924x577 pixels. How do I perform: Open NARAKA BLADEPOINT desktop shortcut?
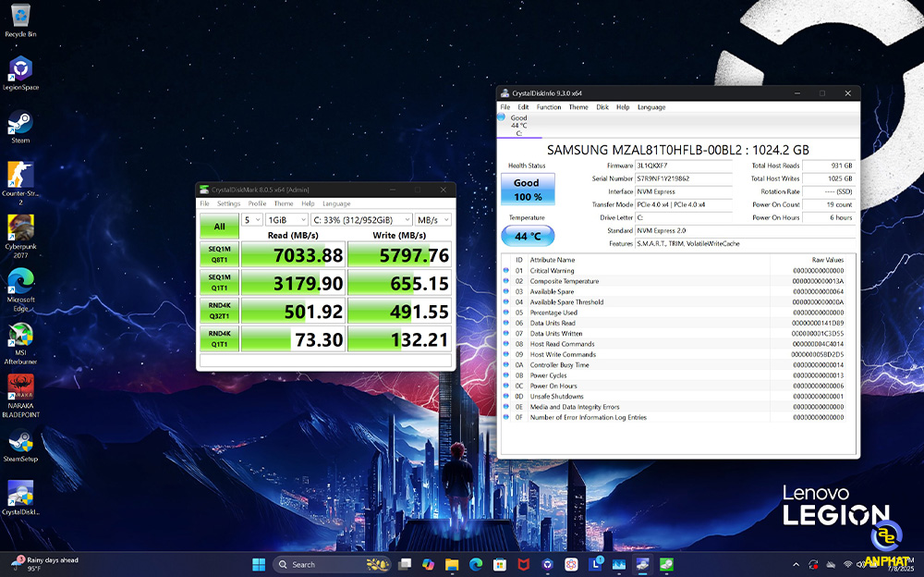(20, 397)
